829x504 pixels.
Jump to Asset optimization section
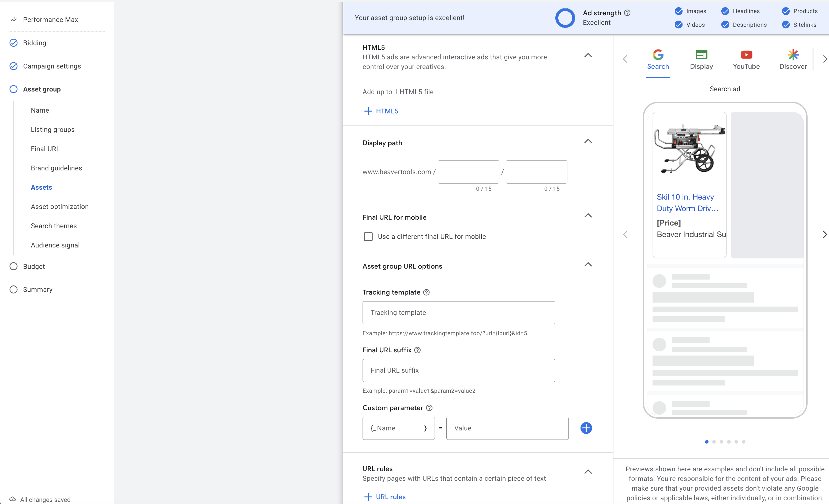point(60,207)
